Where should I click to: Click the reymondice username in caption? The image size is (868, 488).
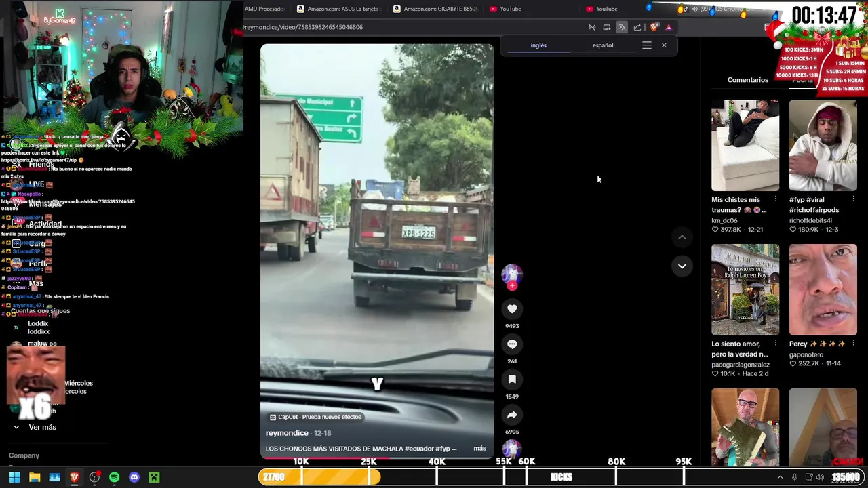tap(287, 433)
